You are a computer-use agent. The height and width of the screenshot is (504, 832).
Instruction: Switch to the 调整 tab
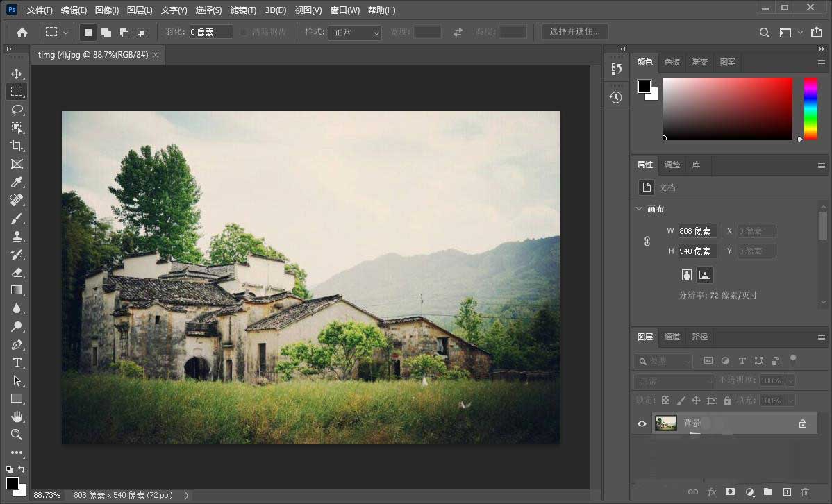(672, 165)
